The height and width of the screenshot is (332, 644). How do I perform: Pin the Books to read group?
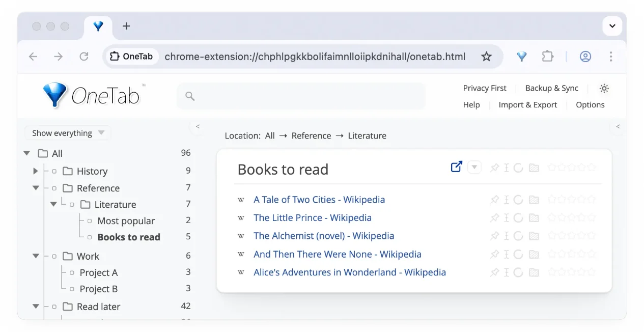pyautogui.click(x=494, y=168)
